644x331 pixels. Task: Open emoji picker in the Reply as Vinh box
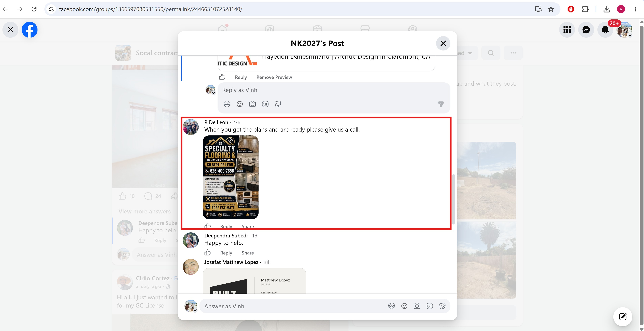point(240,104)
